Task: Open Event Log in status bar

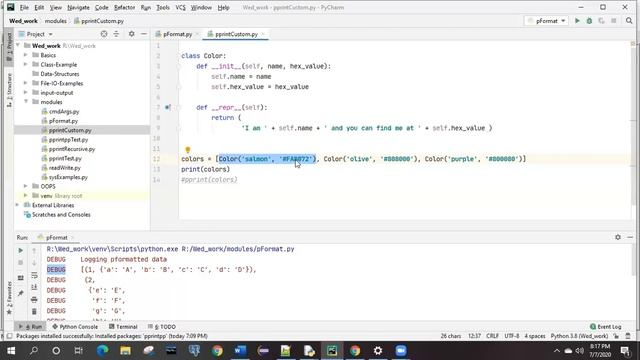Action: (606, 327)
